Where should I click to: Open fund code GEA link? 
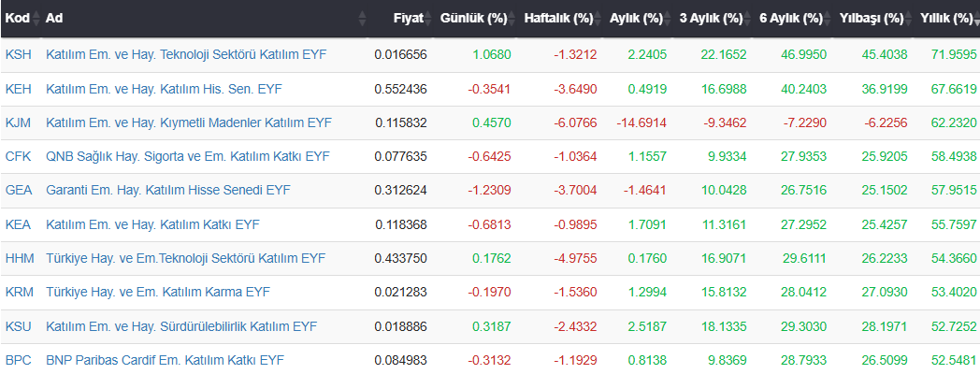(x=19, y=190)
